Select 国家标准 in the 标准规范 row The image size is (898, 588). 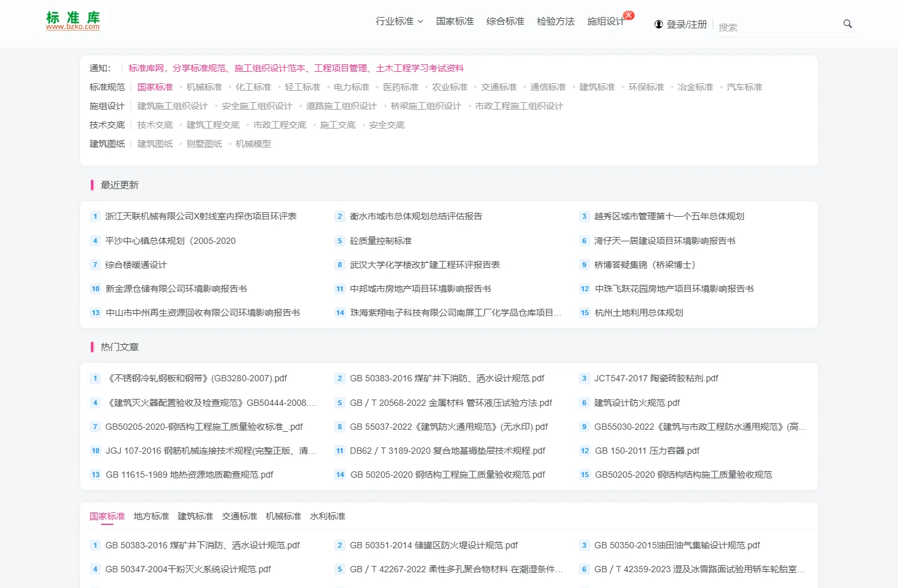pos(155,87)
